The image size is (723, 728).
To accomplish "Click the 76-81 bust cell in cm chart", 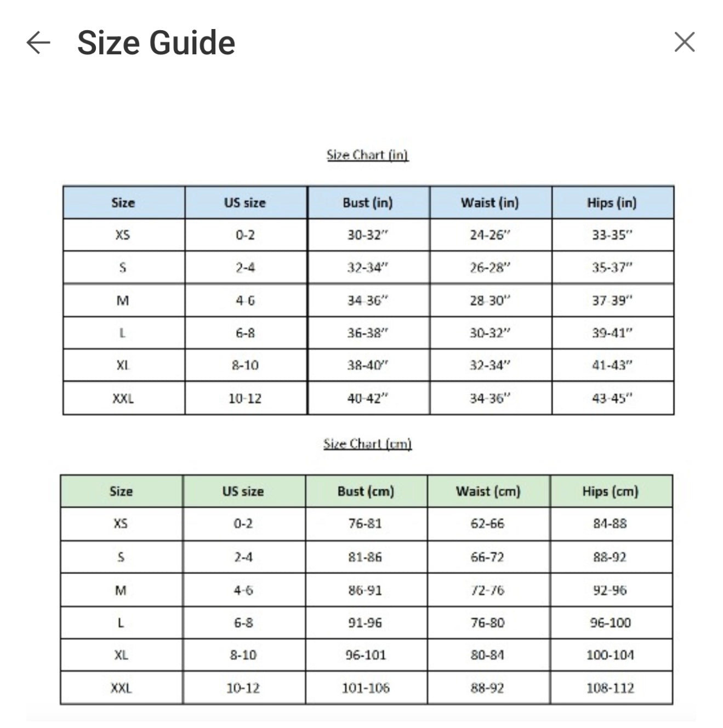I will coord(365,524).
